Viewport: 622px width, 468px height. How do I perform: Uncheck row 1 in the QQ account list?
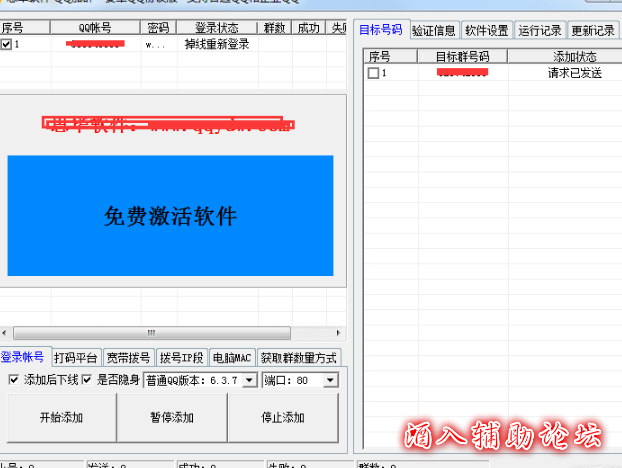click(x=7, y=45)
